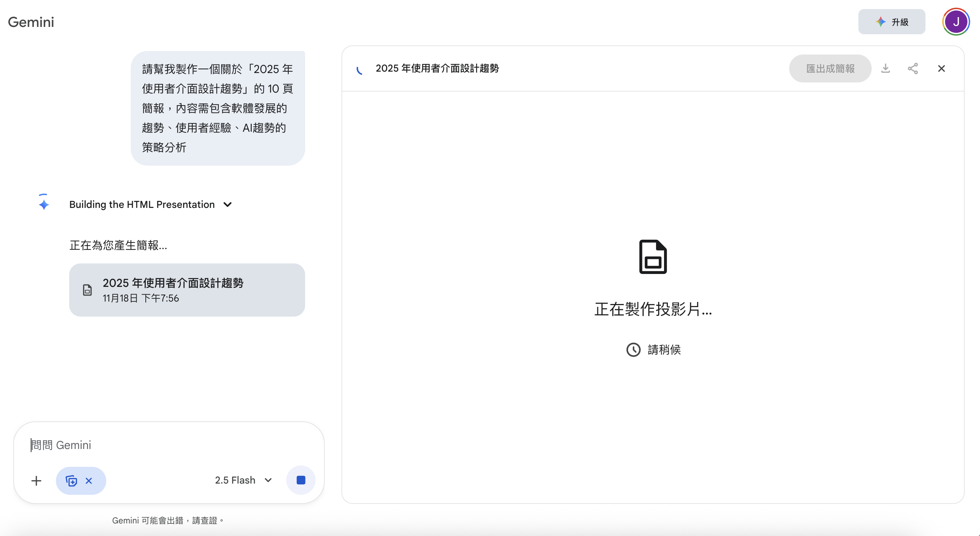The height and width of the screenshot is (536, 980).
Task: Remove the Canvas tool chip with X
Action: (x=89, y=480)
